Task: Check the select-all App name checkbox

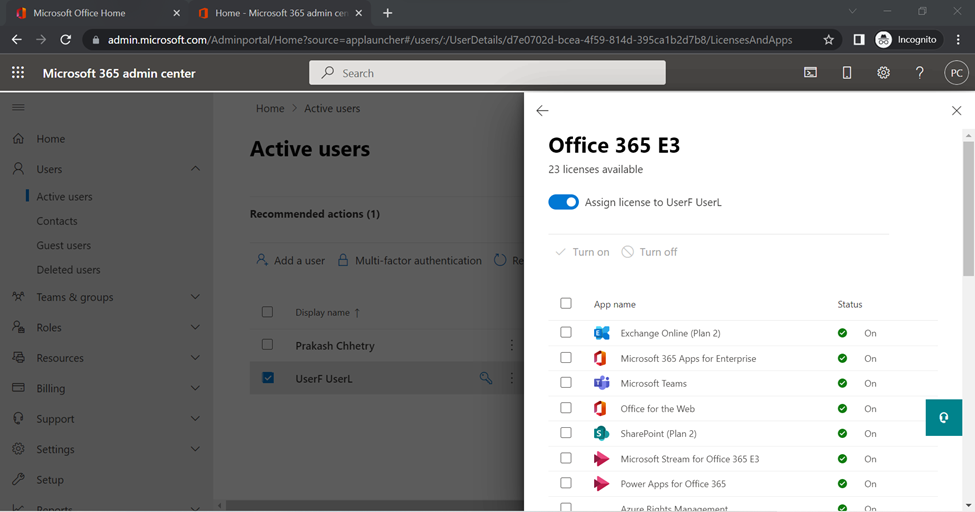Action: 566,304
